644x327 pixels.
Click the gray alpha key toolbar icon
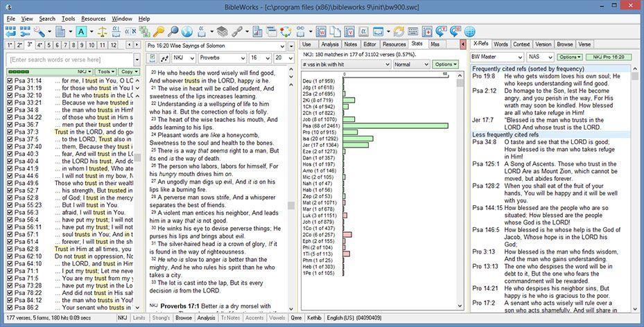[x=363, y=31]
